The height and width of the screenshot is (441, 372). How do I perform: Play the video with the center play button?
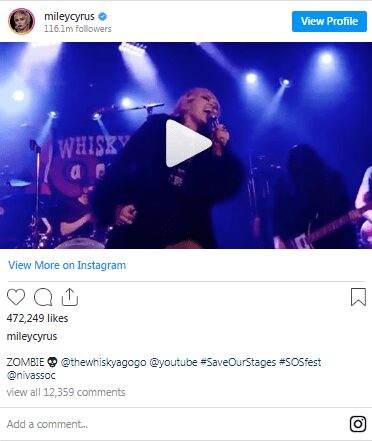click(x=188, y=143)
